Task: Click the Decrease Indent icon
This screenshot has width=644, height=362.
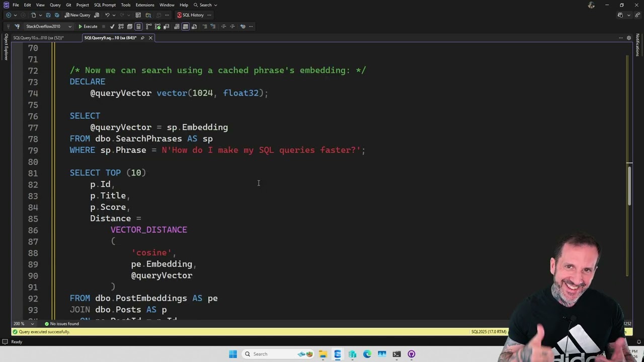Action: pyautogui.click(x=224, y=27)
